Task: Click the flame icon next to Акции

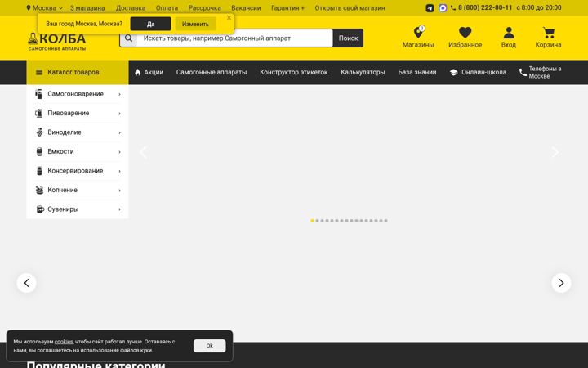Action: pyautogui.click(x=138, y=72)
